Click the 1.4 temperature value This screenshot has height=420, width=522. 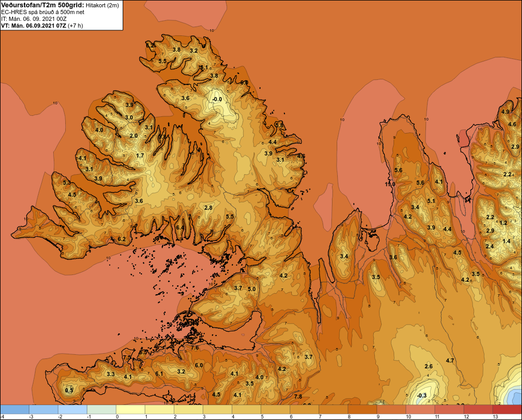pyautogui.click(x=506, y=241)
